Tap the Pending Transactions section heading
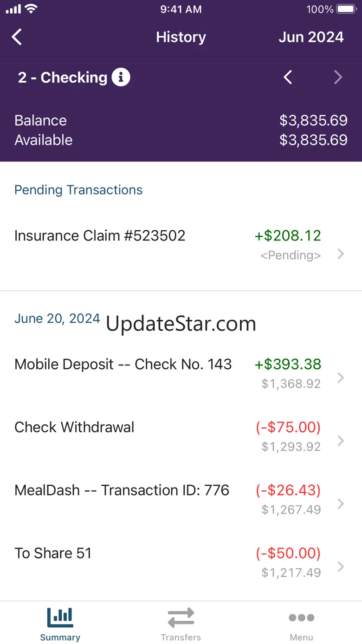This screenshot has height=644, width=362. pos(78,190)
